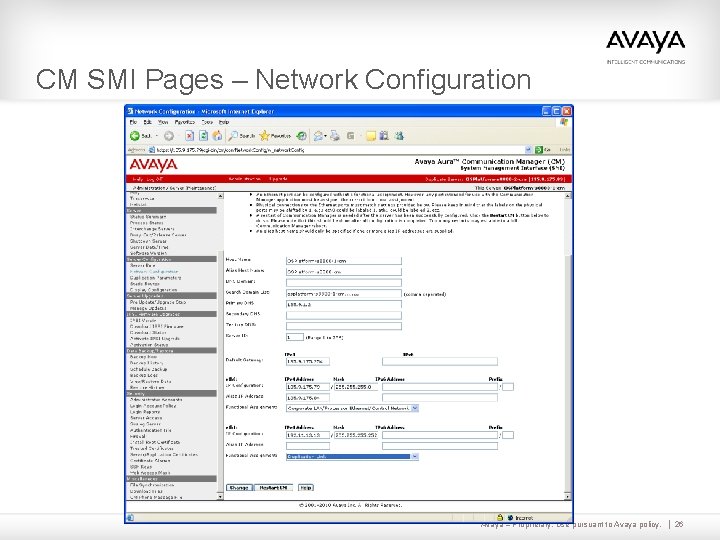Open the Server Access sidebar link
Image resolution: width=720 pixels, height=540 pixels.
[x=146, y=418]
